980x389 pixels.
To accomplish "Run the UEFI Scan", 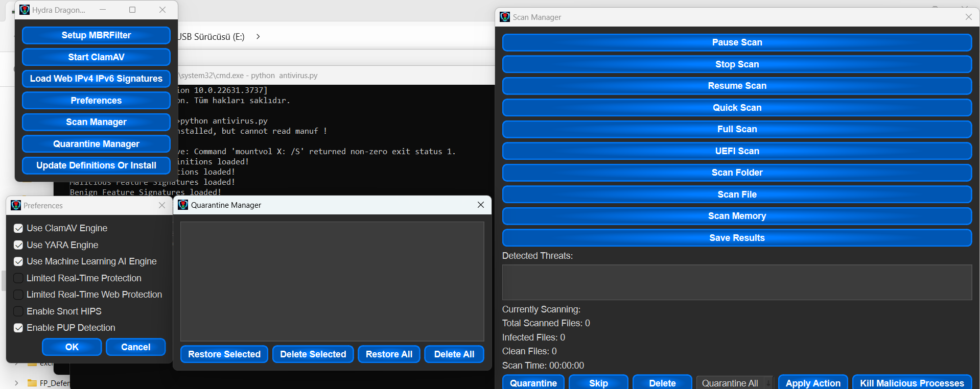I will point(737,151).
